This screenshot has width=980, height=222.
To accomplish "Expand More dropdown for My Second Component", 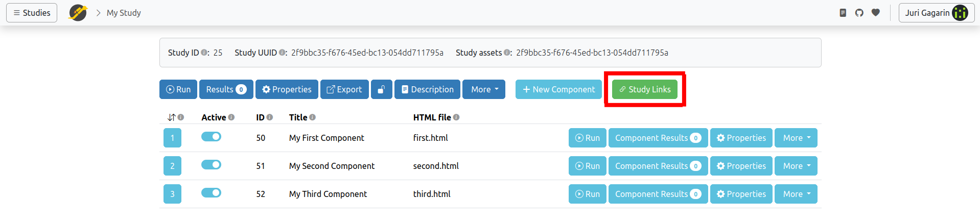I will pyautogui.click(x=796, y=166).
